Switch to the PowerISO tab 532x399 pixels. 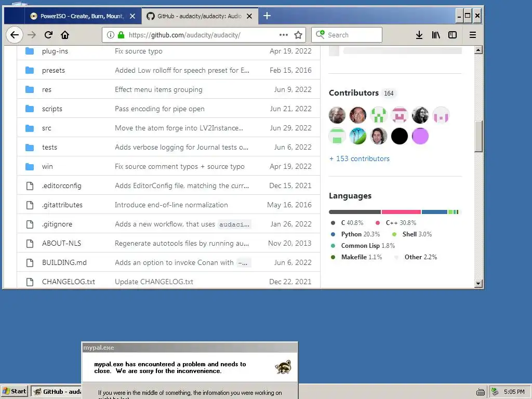click(x=83, y=16)
